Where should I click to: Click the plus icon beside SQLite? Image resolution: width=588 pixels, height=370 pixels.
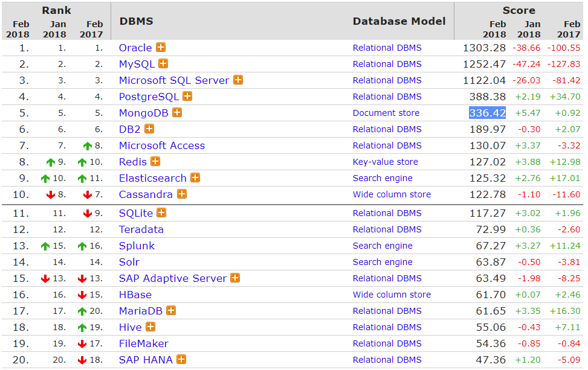pyautogui.click(x=161, y=212)
